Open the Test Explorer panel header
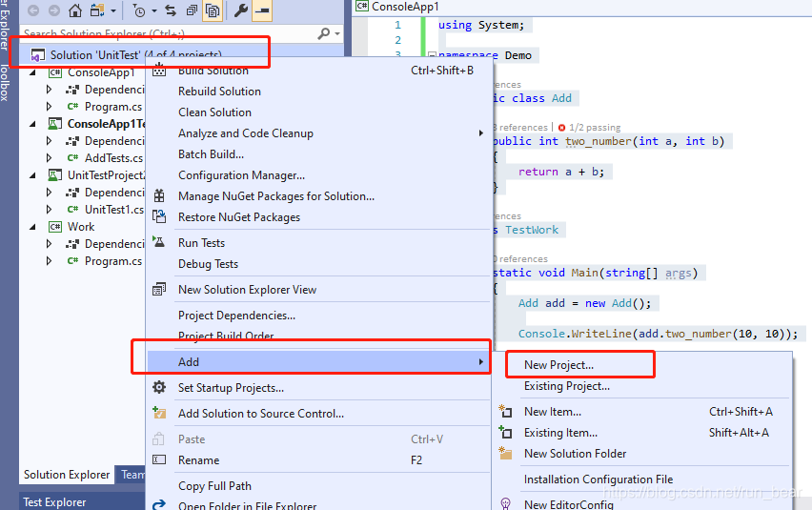812x510 pixels. [x=83, y=501]
